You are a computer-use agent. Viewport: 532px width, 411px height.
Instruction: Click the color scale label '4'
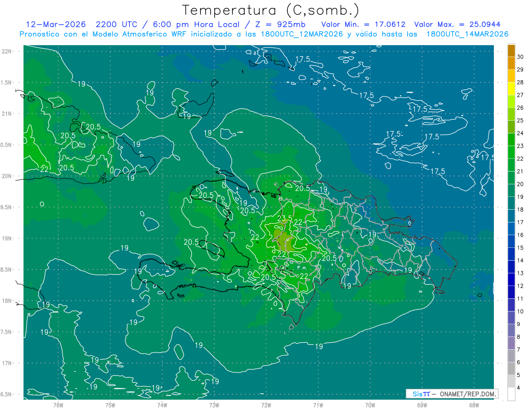[x=518, y=388]
